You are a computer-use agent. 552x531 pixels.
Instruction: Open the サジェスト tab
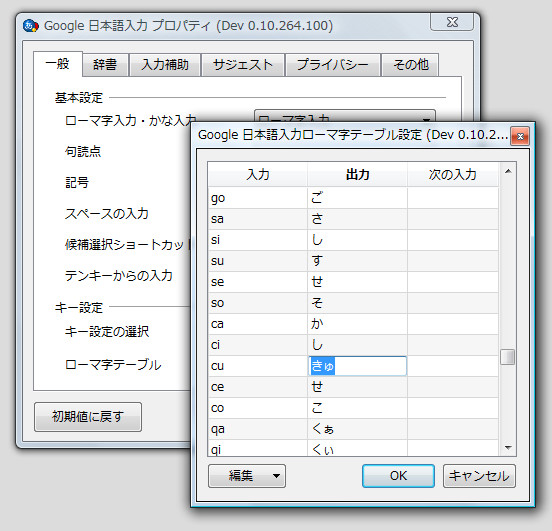point(243,65)
